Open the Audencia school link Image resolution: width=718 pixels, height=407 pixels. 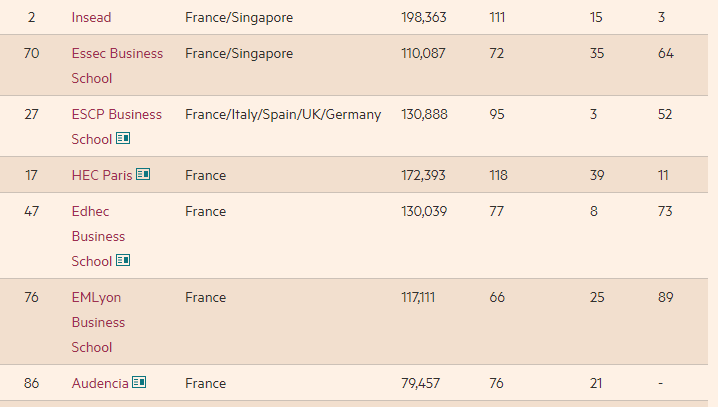[100, 383]
